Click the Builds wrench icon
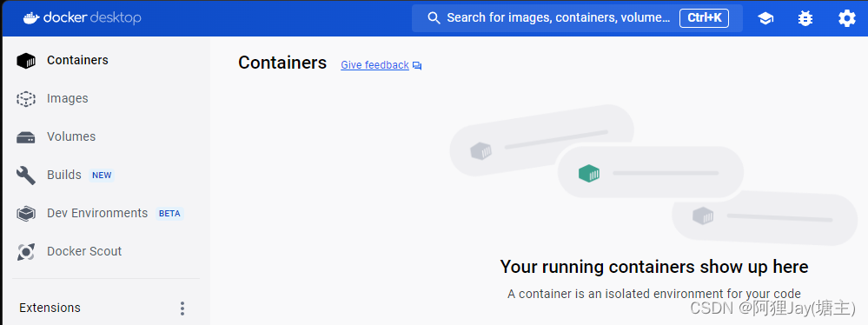Viewport: 868px width, 325px height. tap(26, 175)
